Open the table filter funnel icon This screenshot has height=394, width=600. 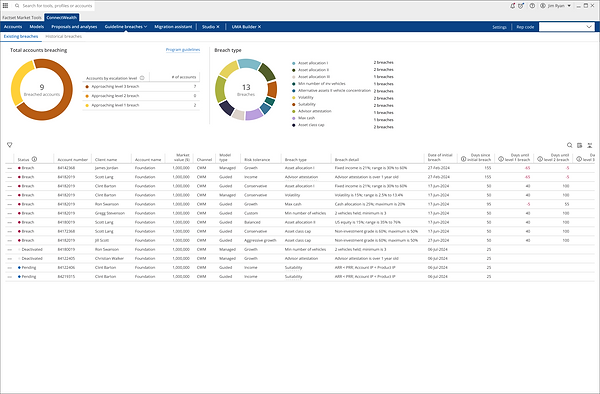[x=10, y=145]
